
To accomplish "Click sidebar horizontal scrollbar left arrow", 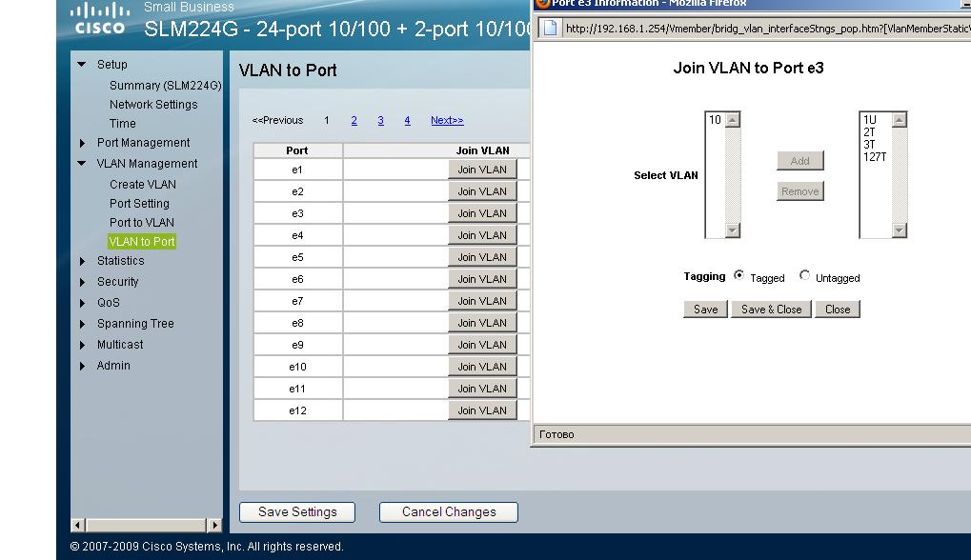I will tap(77, 526).
